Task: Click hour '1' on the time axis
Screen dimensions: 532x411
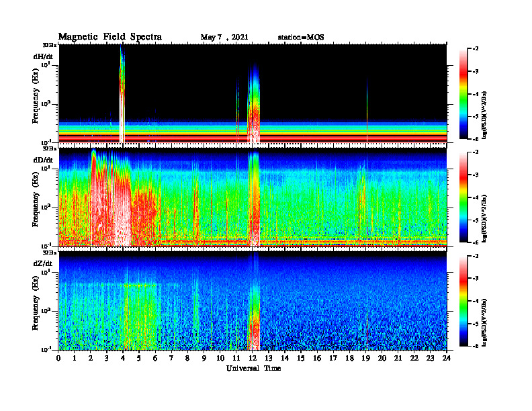Action: (x=75, y=358)
